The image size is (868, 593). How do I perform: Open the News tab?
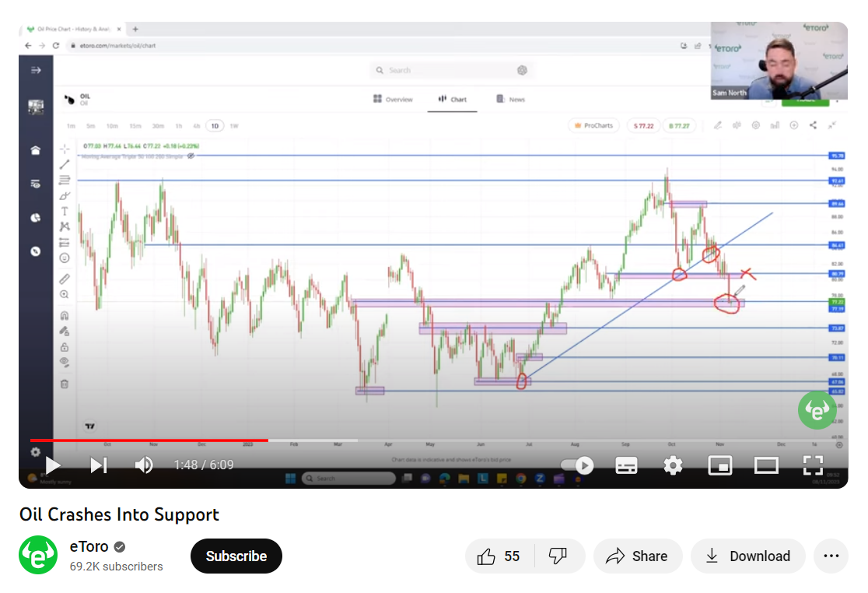510,99
